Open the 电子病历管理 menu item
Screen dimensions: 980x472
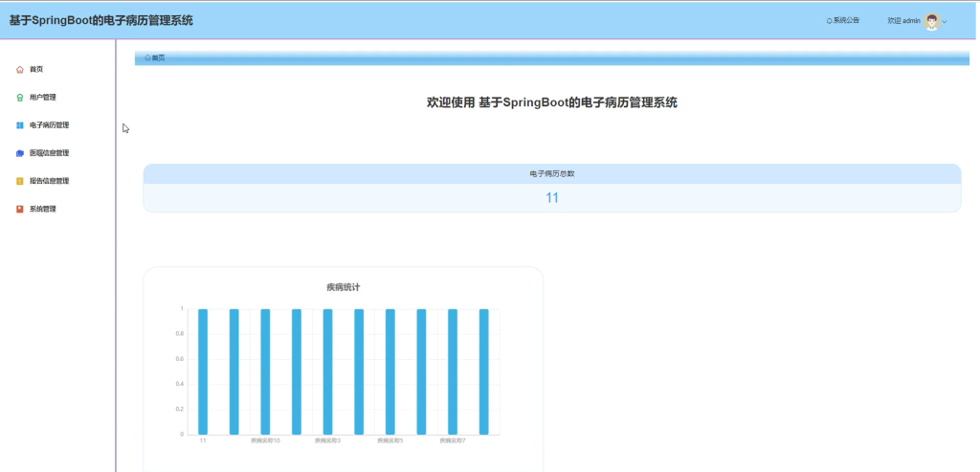(x=50, y=125)
